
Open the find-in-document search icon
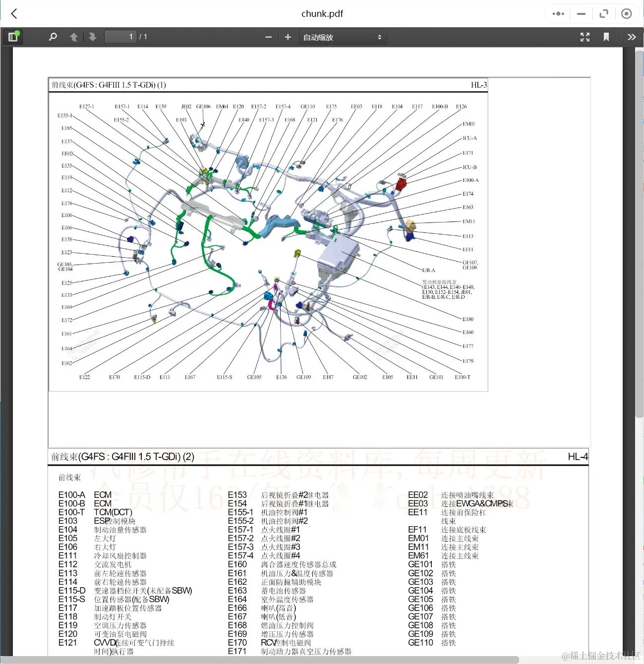click(53, 37)
